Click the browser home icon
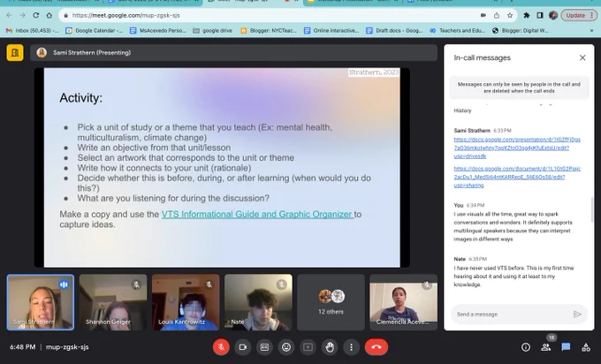 (49, 15)
